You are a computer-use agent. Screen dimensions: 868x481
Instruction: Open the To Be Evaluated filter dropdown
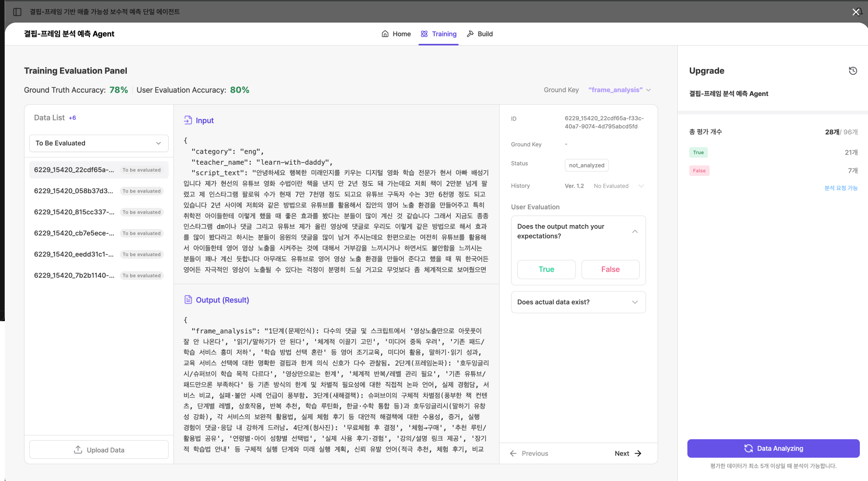[99, 143]
